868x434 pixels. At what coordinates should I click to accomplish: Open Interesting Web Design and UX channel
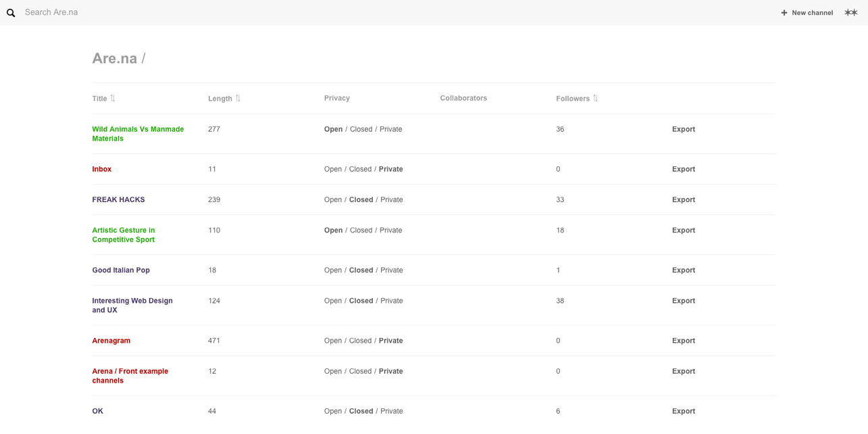pos(132,306)
